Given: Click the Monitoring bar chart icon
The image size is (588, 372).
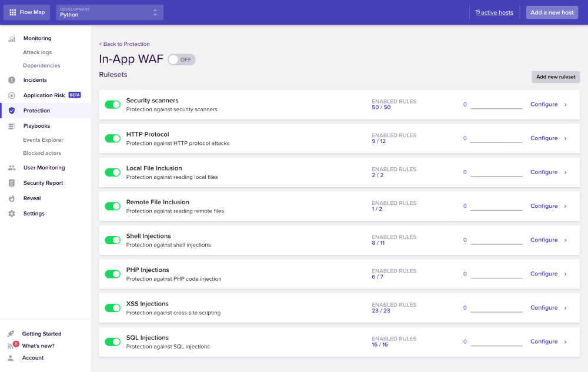Looking at the screenshot, I should click(12, 38).
